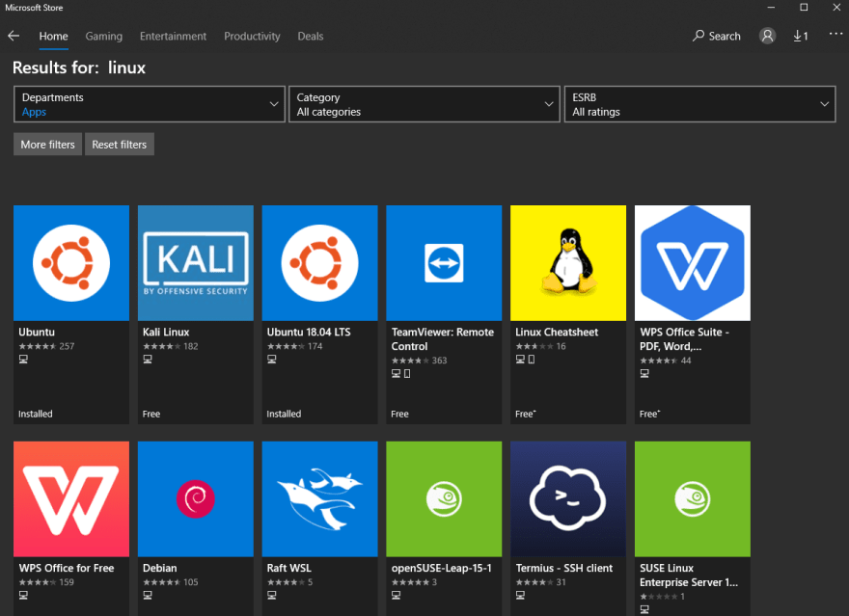Click the back arrow icon
Screen dimensions: 849x616
coord(14,37)
